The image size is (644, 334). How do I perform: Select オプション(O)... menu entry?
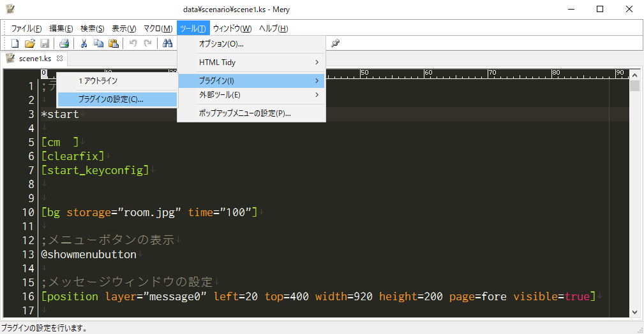click(x=251, y=44)
